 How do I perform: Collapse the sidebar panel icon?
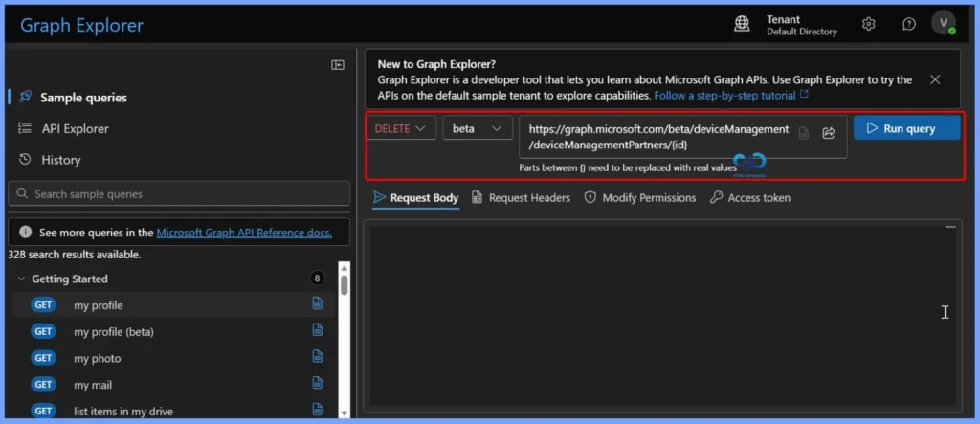click(338, 65)
